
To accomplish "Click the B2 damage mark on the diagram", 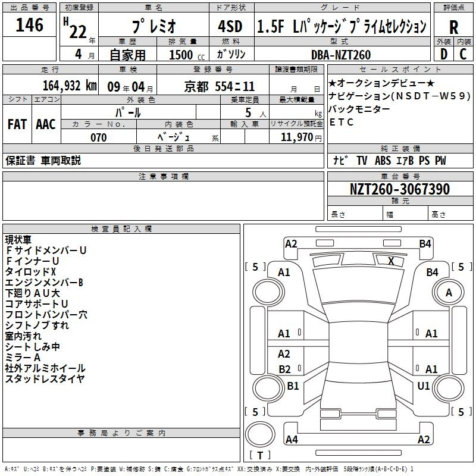I will [x=285, y=369].
